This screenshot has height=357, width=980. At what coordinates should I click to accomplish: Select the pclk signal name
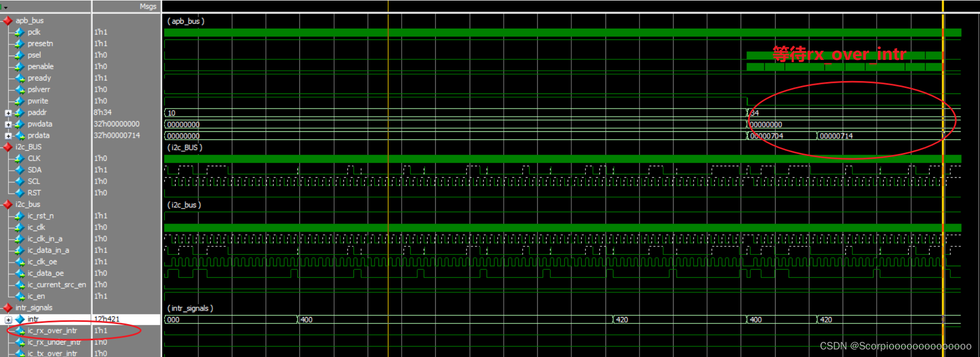coord(34,32)
